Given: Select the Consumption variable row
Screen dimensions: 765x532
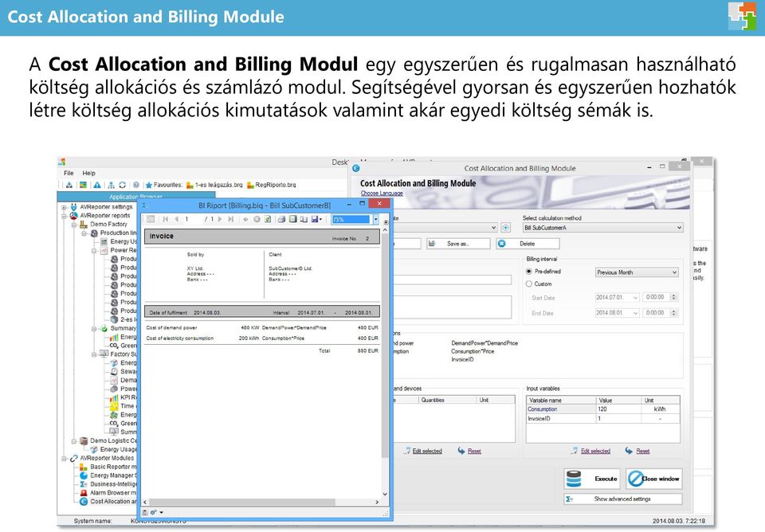Looking at the screenshot, I should [603, 409].
